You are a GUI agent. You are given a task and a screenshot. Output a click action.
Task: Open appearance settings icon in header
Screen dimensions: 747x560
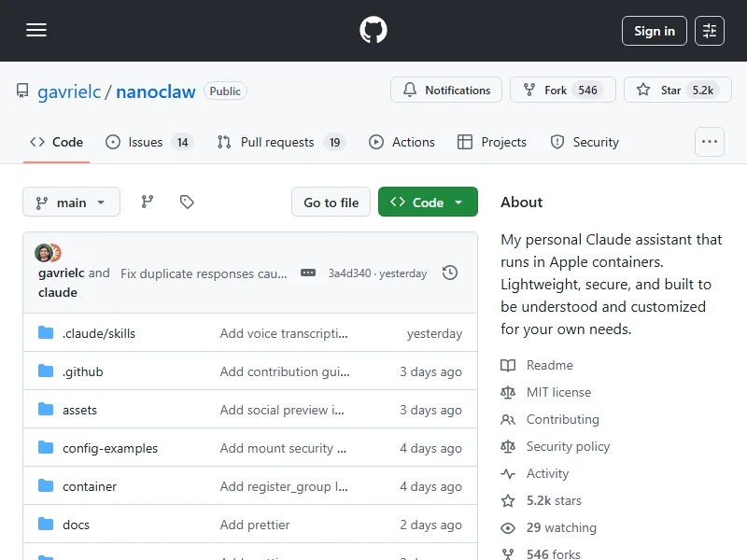click(x=710, y=31)
